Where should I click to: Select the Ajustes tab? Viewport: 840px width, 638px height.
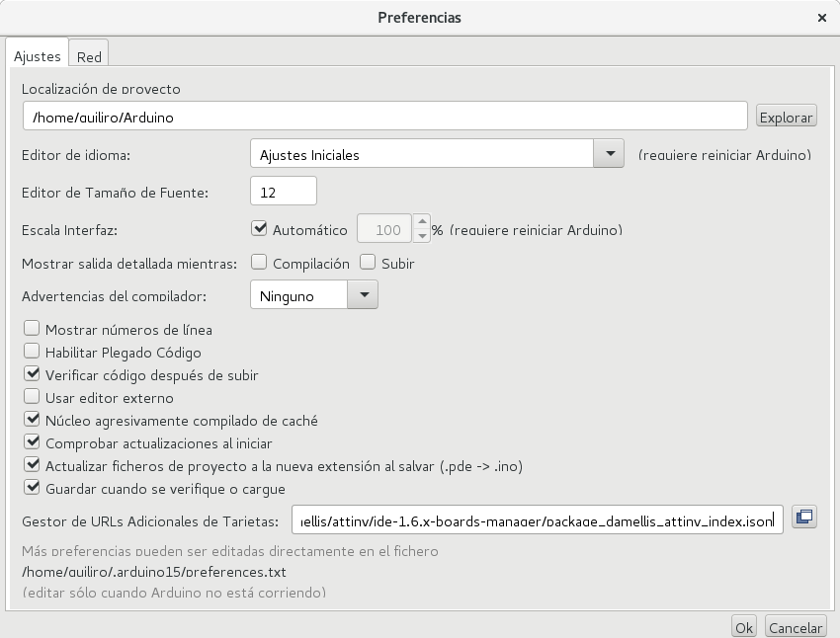click(x=37, y=56)
